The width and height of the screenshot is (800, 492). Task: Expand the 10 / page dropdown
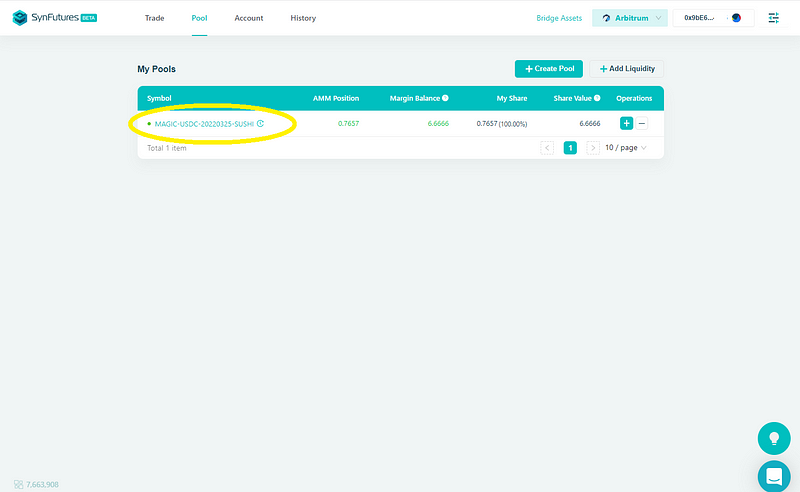click(x=626, y=147)
